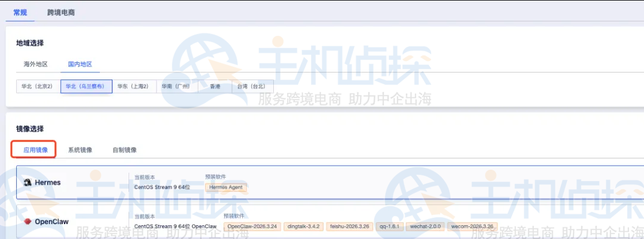The width and height of the screenshot is (644, 239).
Task: Choose the 华北（北京2）region
Action: [x=38, y=86]
